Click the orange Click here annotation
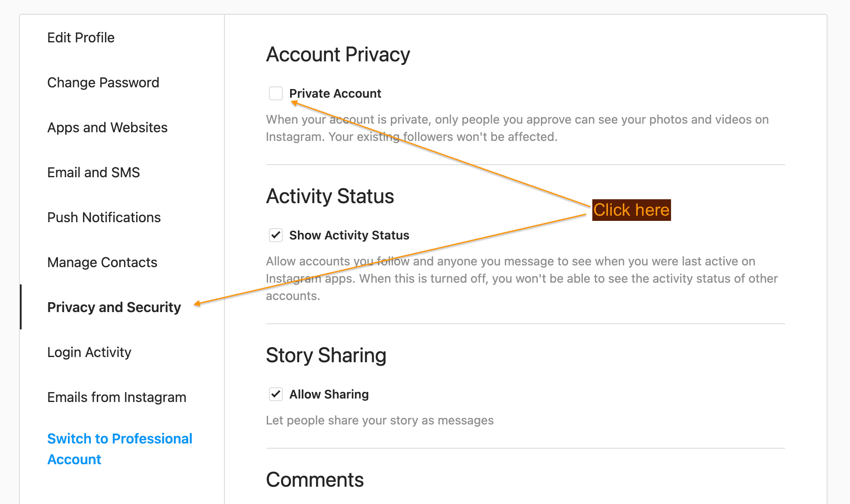 click(x=631, y=210)
